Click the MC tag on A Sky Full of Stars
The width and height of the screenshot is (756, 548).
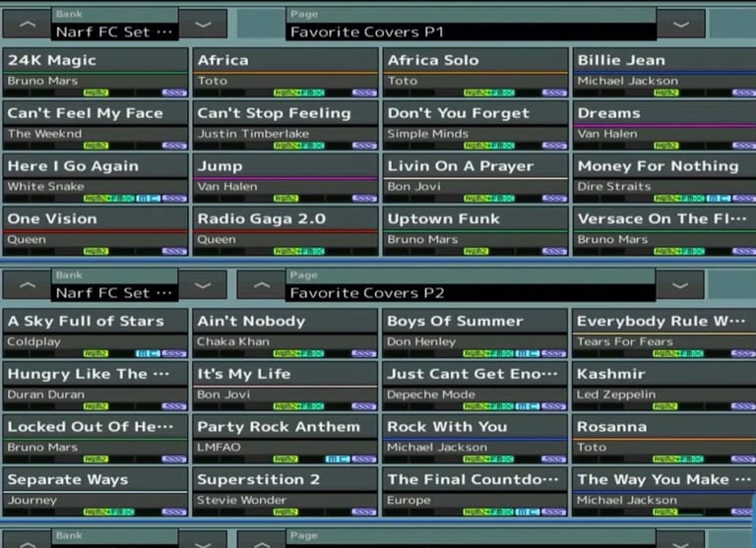coord(148,353)
